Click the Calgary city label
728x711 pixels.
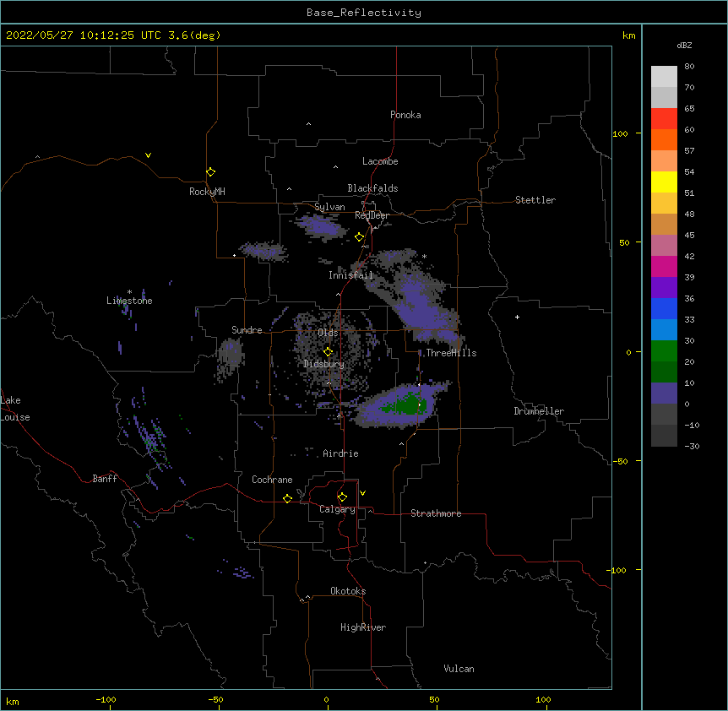(x=337, y=509)
